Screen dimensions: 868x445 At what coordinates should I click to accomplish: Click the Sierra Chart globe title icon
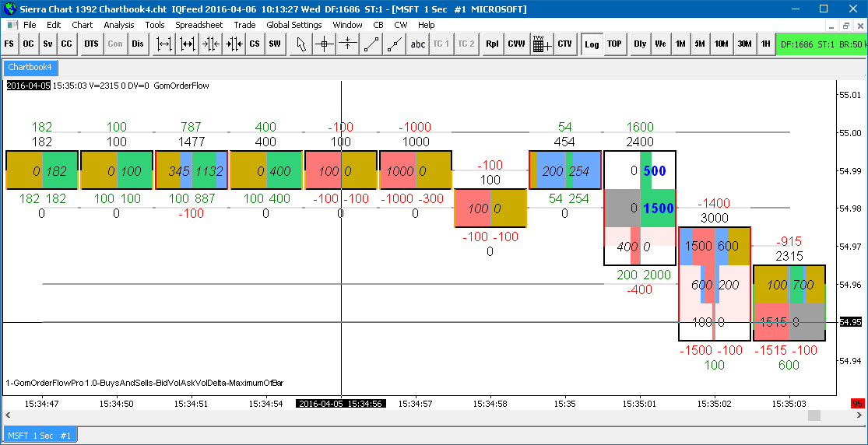(x=9, y=9)
